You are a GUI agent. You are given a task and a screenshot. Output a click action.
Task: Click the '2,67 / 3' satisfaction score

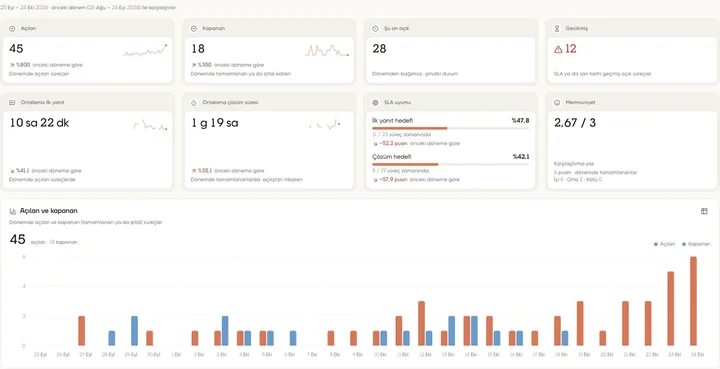pos(575,123)
